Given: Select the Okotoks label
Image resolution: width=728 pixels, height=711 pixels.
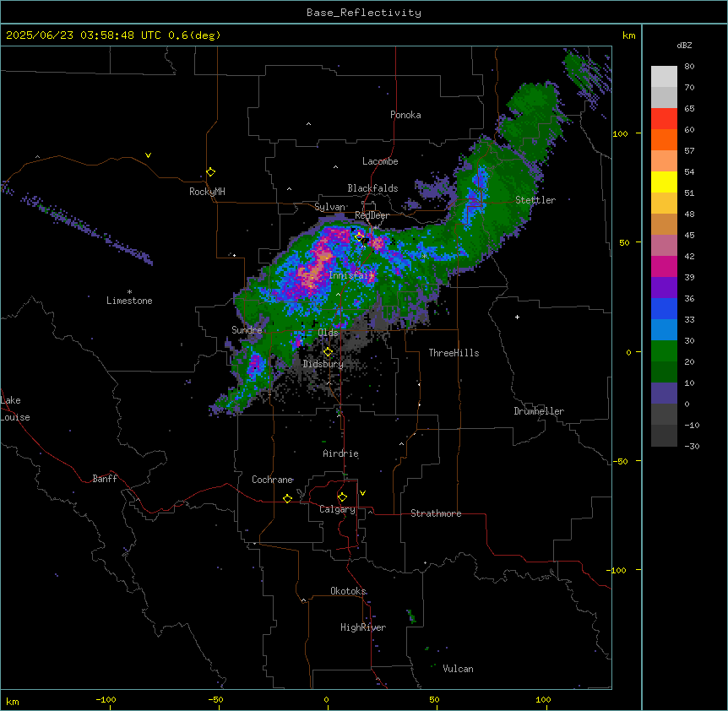Looking at the screenshot, I should click(348, 591).
